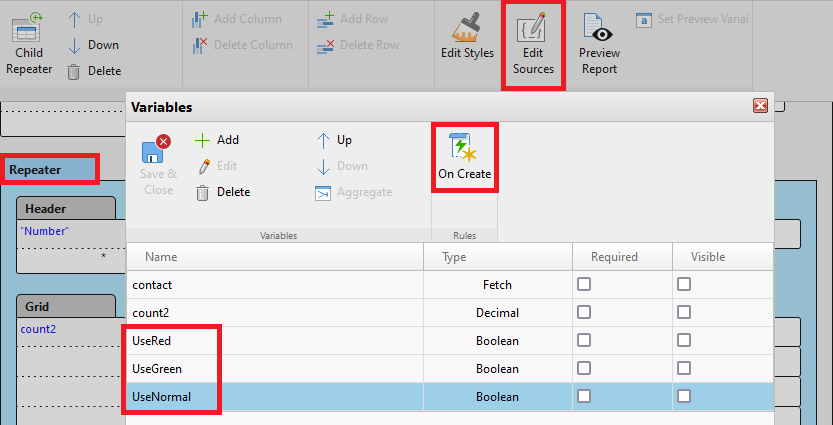
Task: Select the Grid section label
Action: (37, 307)
